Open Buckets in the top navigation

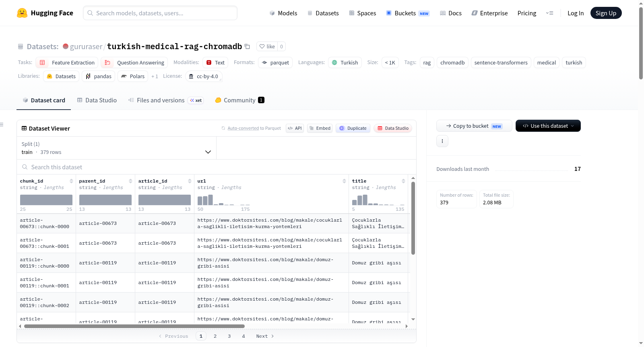(408, 13)
